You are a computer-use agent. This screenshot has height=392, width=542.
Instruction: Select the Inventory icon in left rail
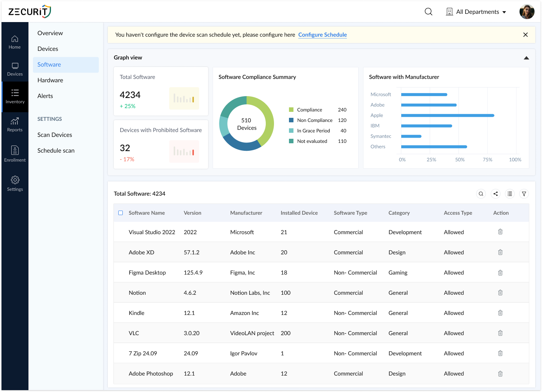click(15, 97)
